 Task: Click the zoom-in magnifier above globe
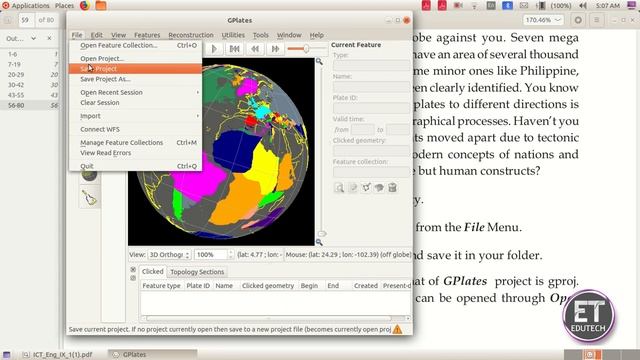(x=319, y=62)
